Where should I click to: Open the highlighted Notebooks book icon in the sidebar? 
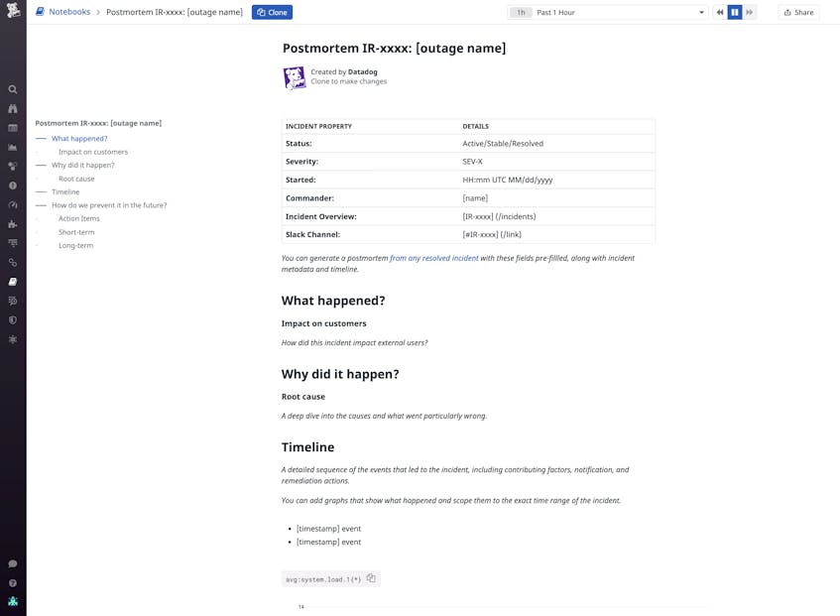tap(13, 282)
